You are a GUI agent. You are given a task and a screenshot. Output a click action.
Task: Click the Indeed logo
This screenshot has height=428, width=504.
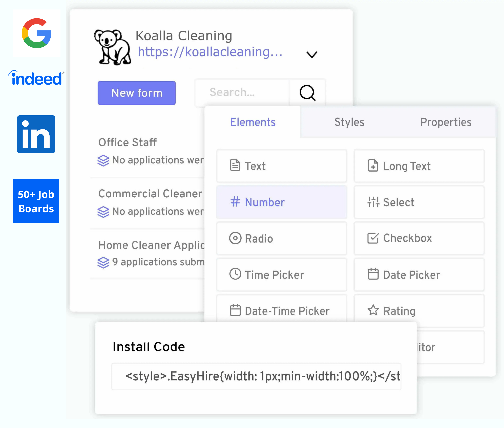tap(36, 78)
